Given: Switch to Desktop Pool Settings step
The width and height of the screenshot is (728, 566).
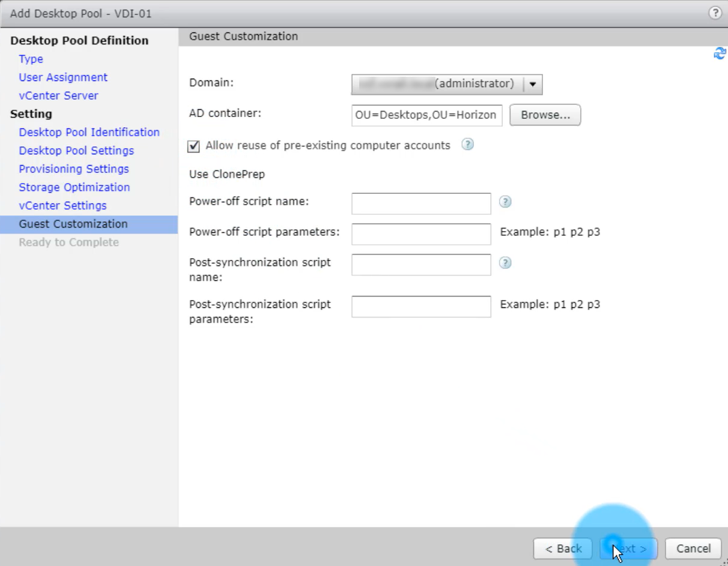Looking at the screenshot, I should (x=76, y=151).
